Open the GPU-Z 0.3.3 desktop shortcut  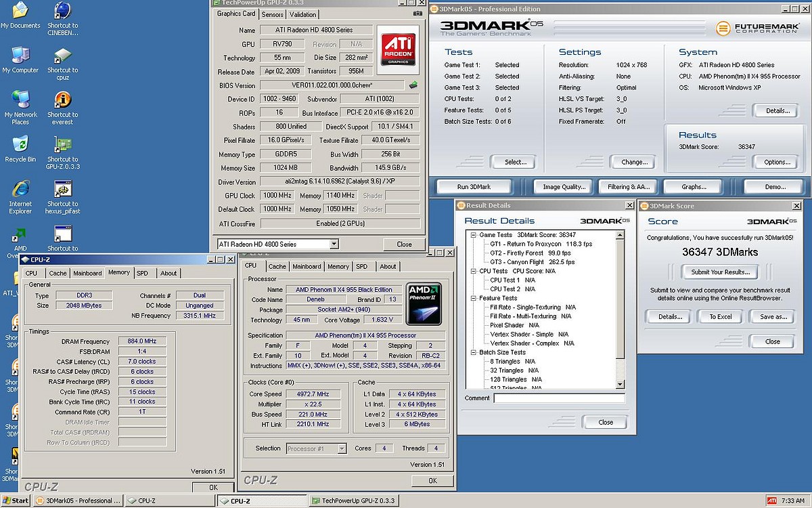coord(63,145)
